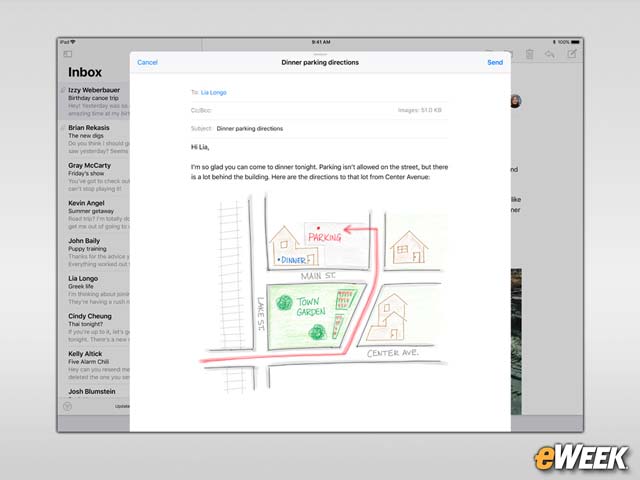Open the Kevin Angel Summer getaway email
This screenshot has height=480, width=640.
tap(95, 215)
